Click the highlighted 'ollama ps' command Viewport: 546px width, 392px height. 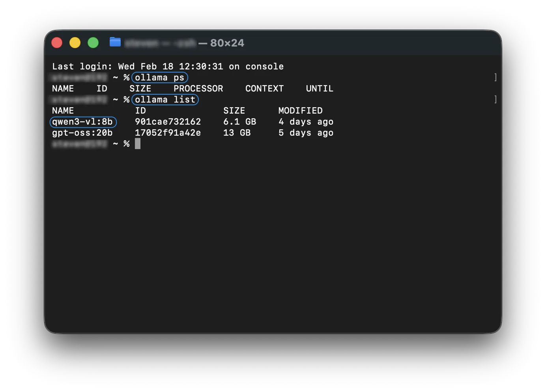click(x=159, y=78)
